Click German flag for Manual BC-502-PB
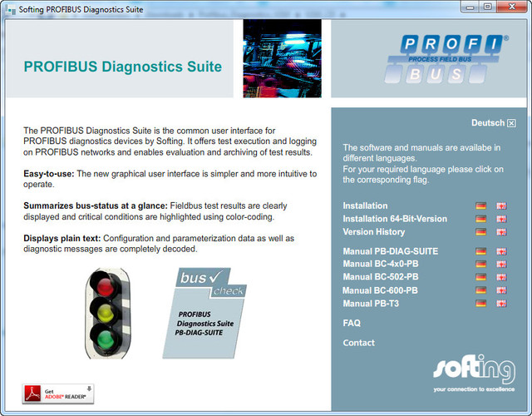Image resolution: width=532 pixels, height=416 pixels. tap(480, 277)
